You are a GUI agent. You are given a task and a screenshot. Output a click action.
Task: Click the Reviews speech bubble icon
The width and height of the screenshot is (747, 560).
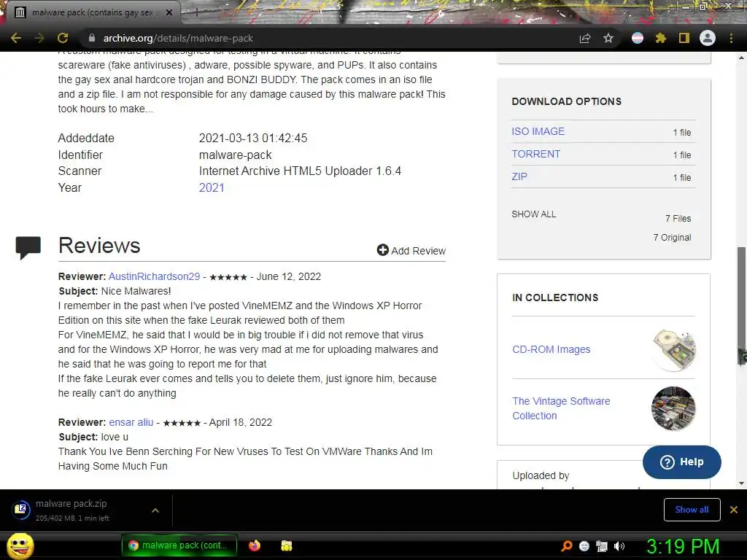(28, 247)
